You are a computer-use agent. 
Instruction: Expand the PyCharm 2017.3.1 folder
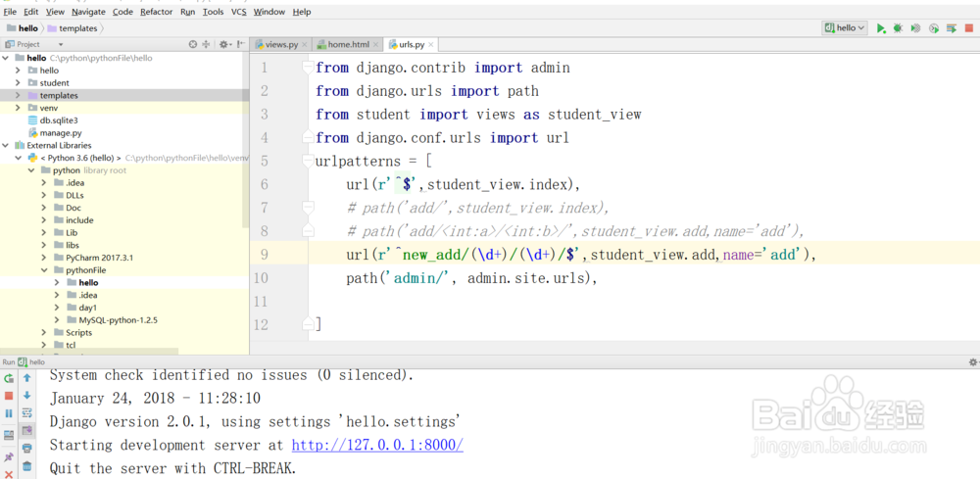(44, 258)
